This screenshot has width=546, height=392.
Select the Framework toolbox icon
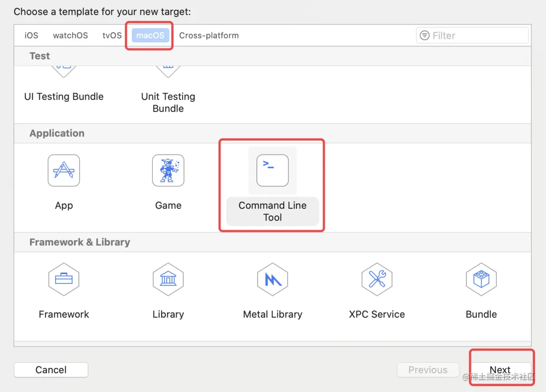pos(64,279)
